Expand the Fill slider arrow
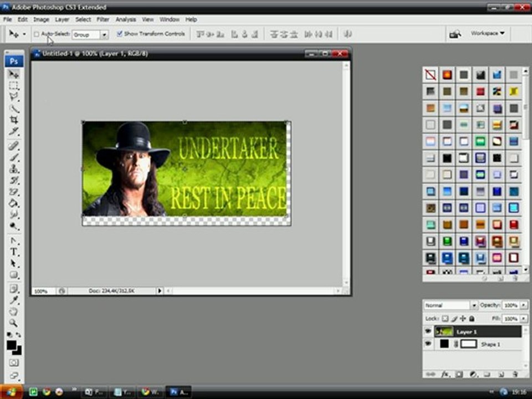The image size is (532, 399). point(524,319)
